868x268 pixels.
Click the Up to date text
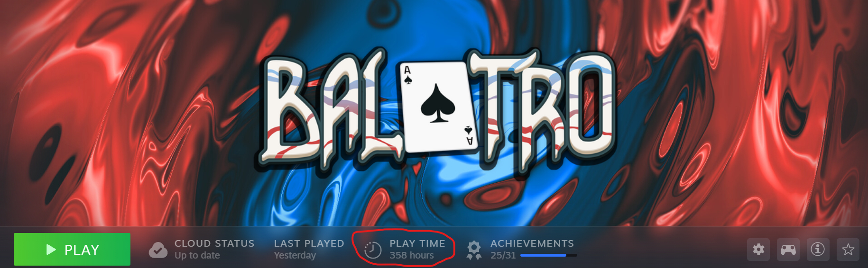[197, 255]
